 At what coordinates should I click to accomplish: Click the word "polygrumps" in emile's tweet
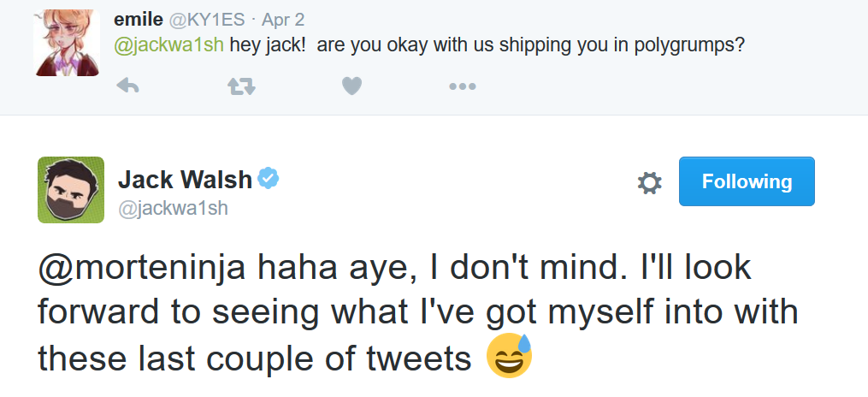[x=687, y=44]
